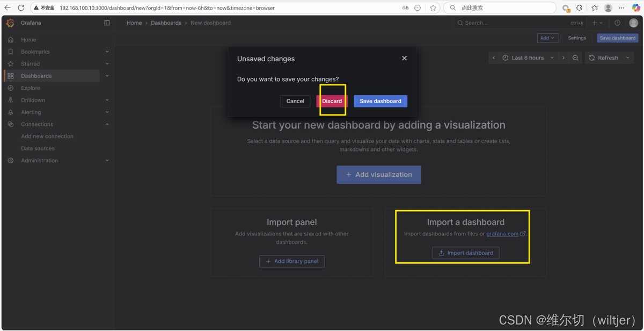Open dashboard Settings
The image size is (644, 331).
click(577, 38)
